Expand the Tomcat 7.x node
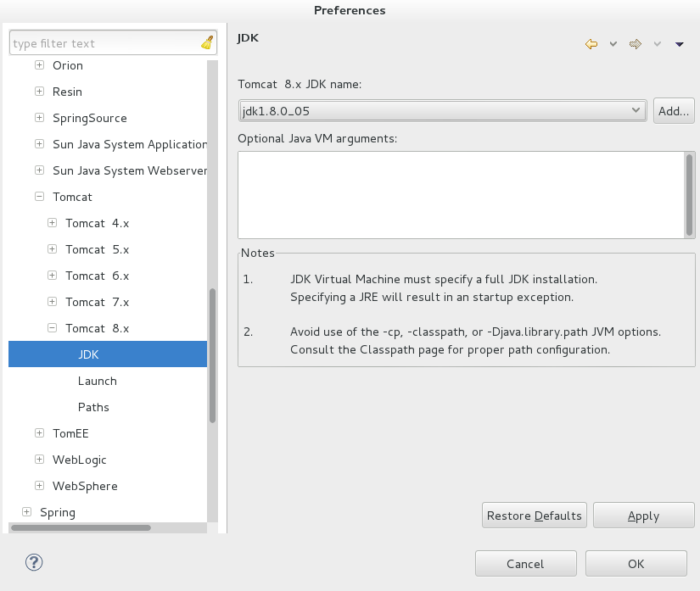The width and height of the screenshot is (700, 591). [x=53, y=302]
